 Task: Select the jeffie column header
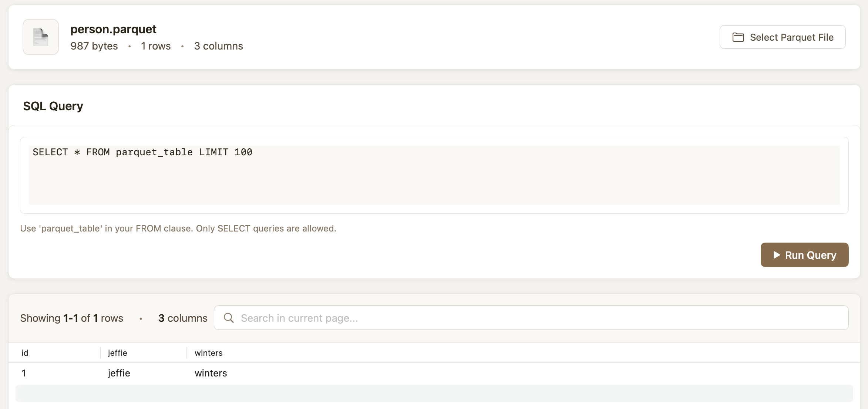pos(117,353)
